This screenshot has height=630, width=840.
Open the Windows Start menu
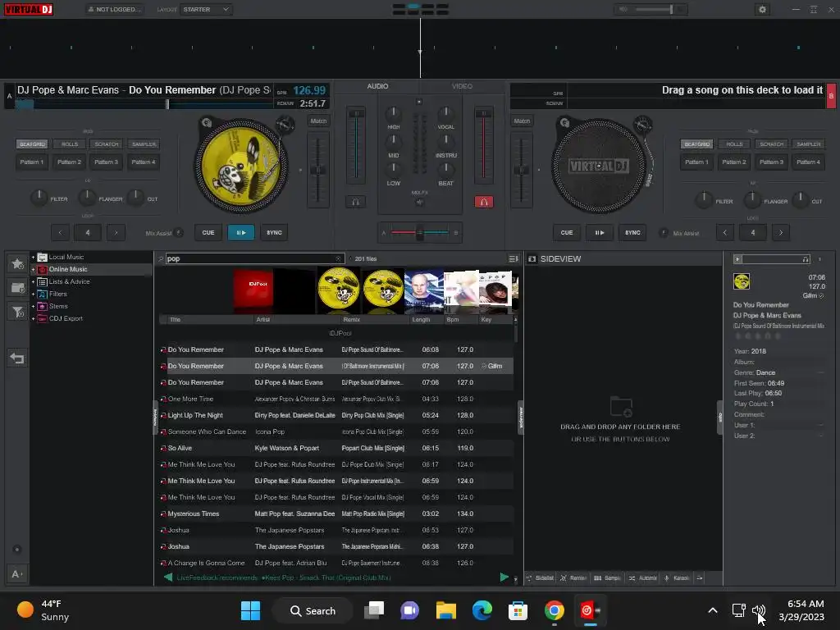tap(250, 610)
